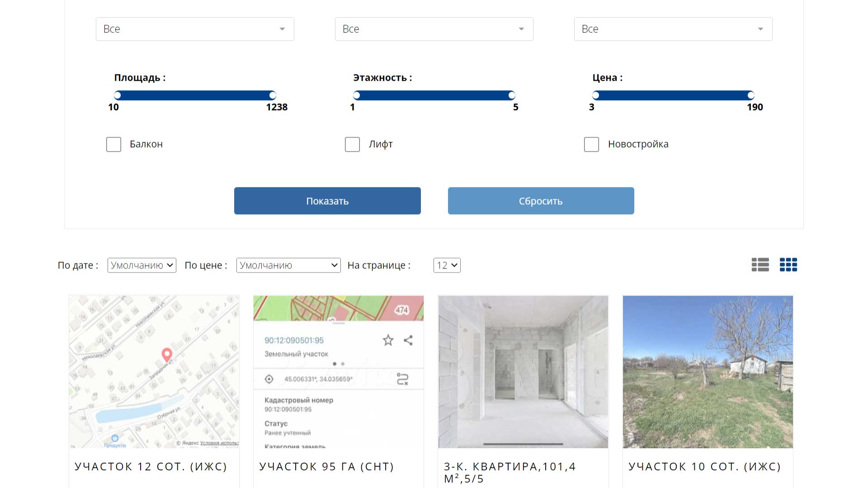Click Площадь slider maximum handle
868x488 pixels.
point(273,95)
